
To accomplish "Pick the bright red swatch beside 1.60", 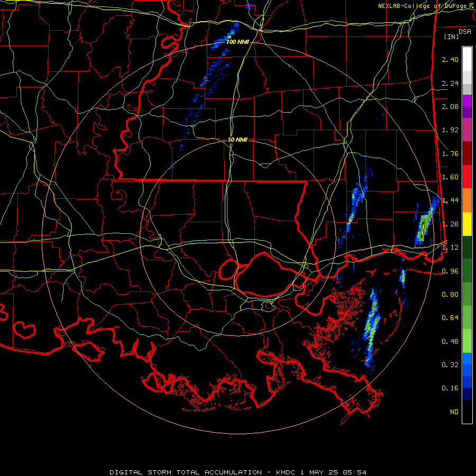I will [467, 177].
